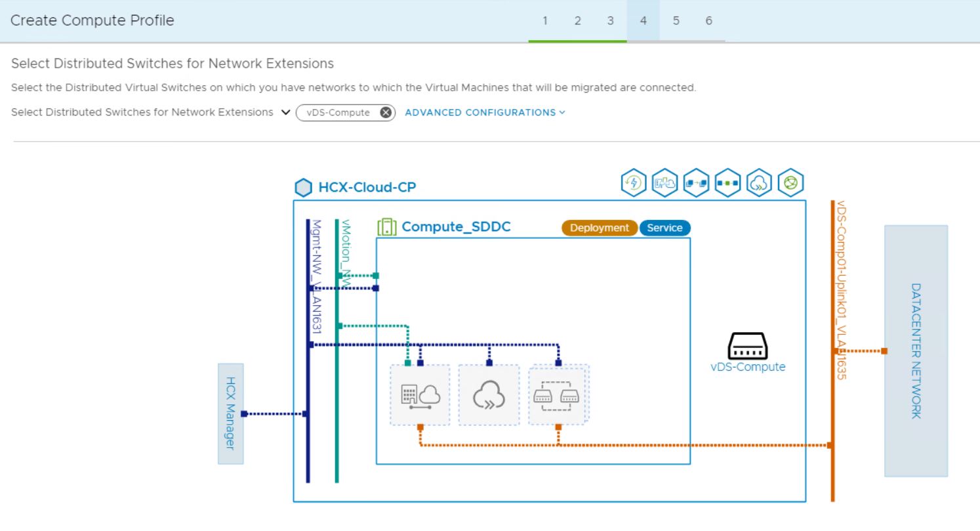Expand the Advanced Configurations chevron
This screenshot has width=980, height=531.
561,112
